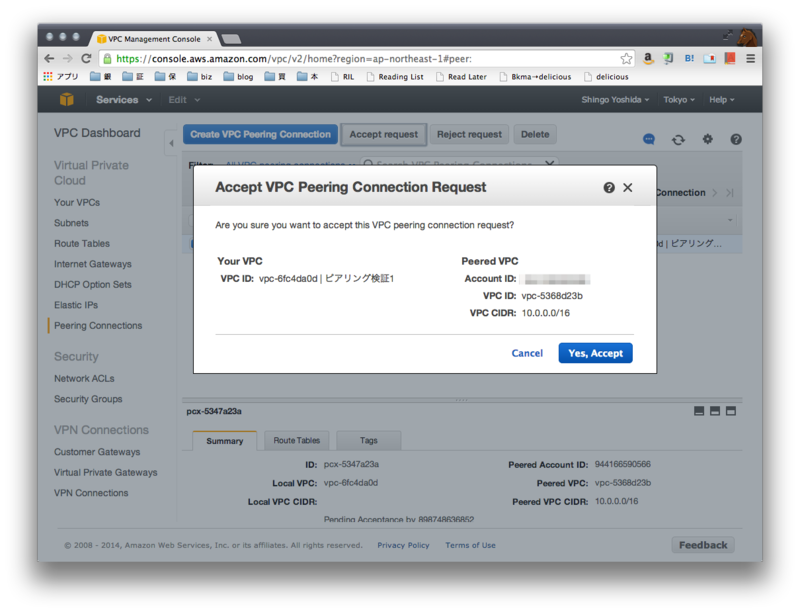Viewport: 800px width, 614px height.
Task: Open sidebar Route Tables link
Action: [82, 243]
